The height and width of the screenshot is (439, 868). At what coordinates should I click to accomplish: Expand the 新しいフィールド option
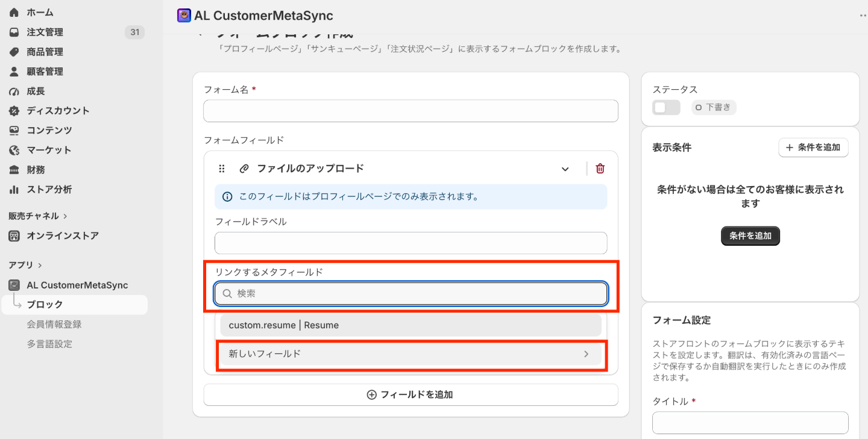pos(411,354)
